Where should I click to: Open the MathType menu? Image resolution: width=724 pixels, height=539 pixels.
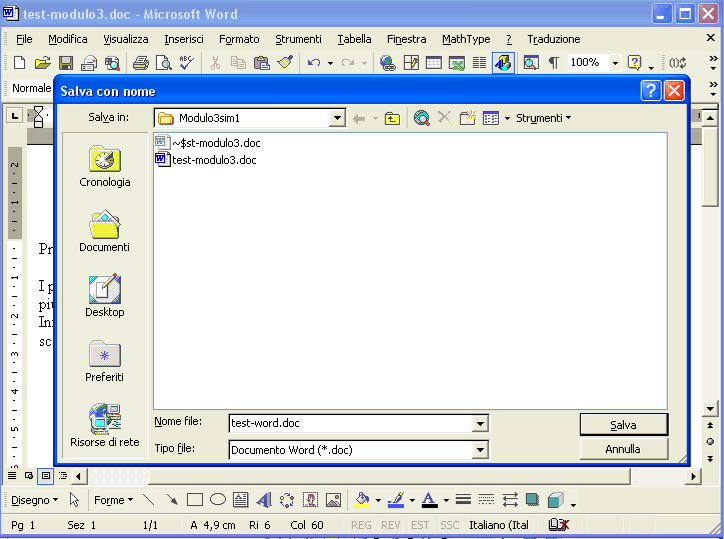click(466, 39)
